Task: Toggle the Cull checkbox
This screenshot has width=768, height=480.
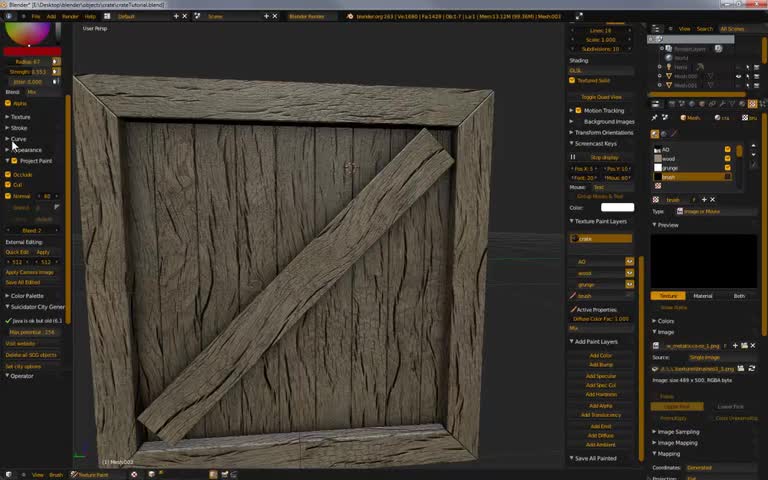Action: point(8,184)
